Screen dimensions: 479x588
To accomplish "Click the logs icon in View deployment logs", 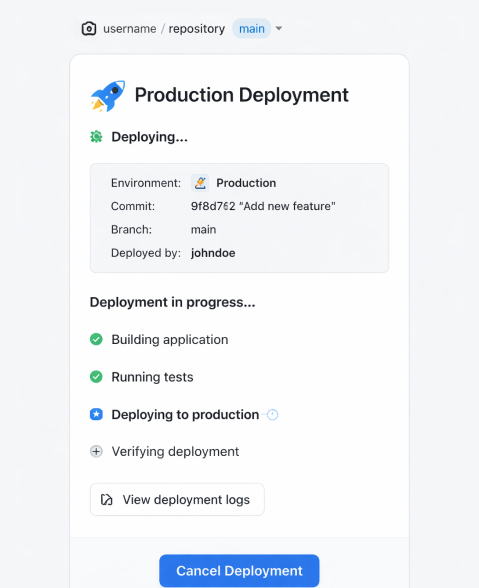I will (107, 500).
